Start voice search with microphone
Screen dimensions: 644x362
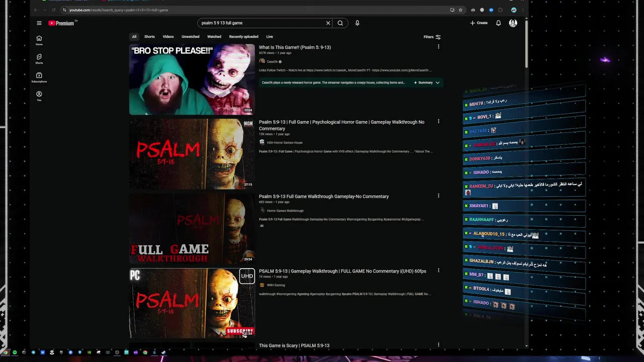coord(357,23)
